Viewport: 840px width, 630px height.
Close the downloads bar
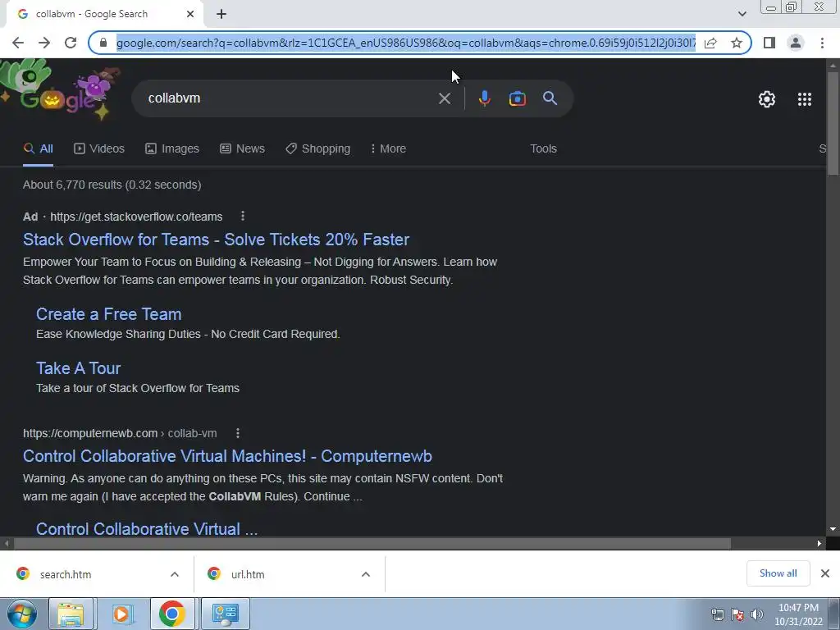pyautogui.click(x=825, y=573)
